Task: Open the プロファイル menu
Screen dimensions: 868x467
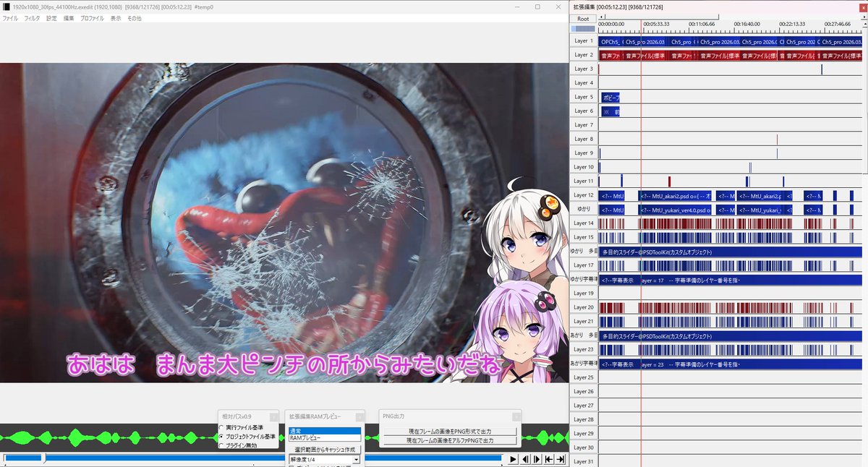Action: (x=92, y=18)
